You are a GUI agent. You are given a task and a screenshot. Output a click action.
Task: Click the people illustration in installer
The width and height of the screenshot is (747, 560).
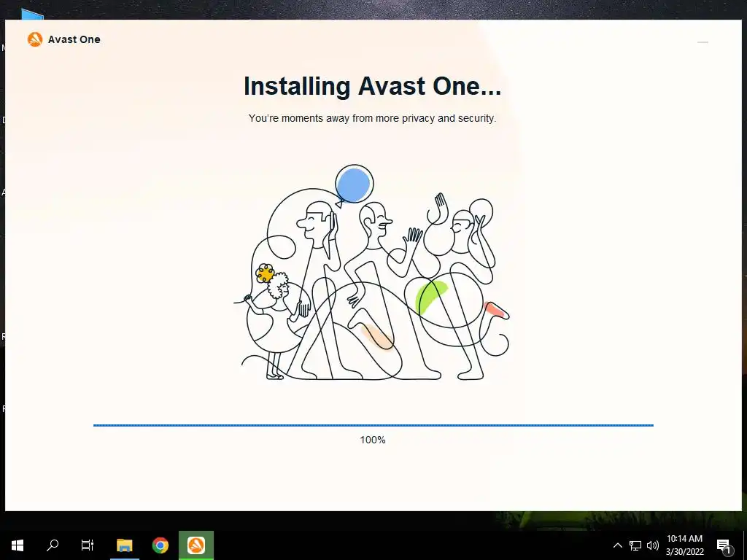tap(371, 273)
